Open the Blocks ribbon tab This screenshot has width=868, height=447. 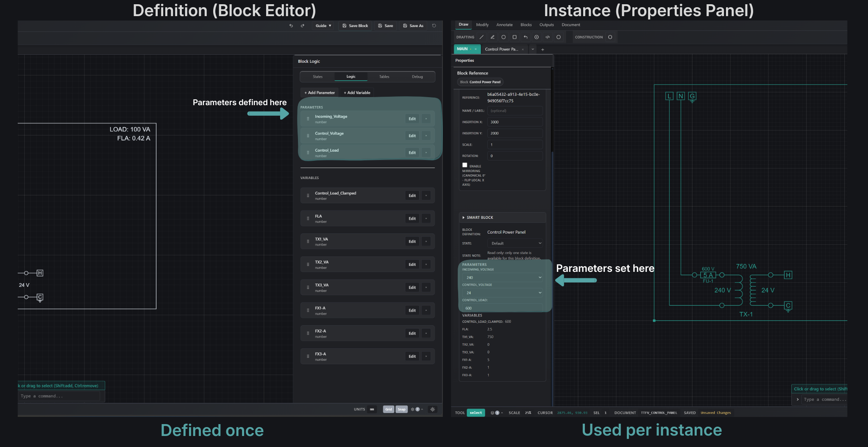click(526, 25)
